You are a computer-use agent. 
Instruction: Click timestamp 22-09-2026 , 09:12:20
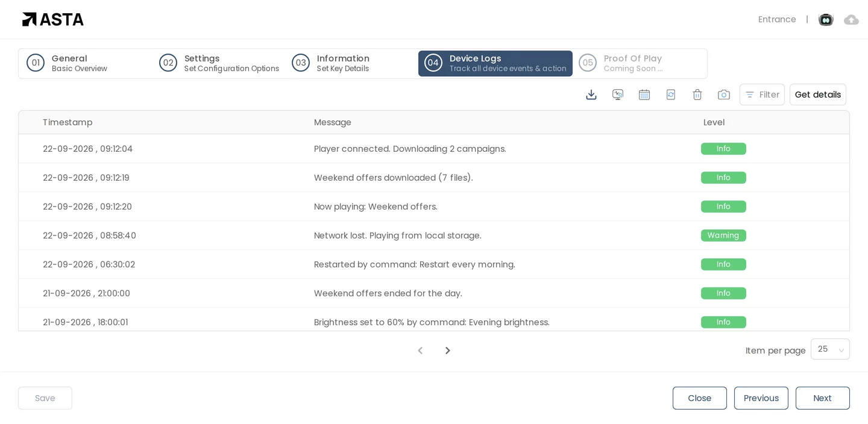coord(87,207)
